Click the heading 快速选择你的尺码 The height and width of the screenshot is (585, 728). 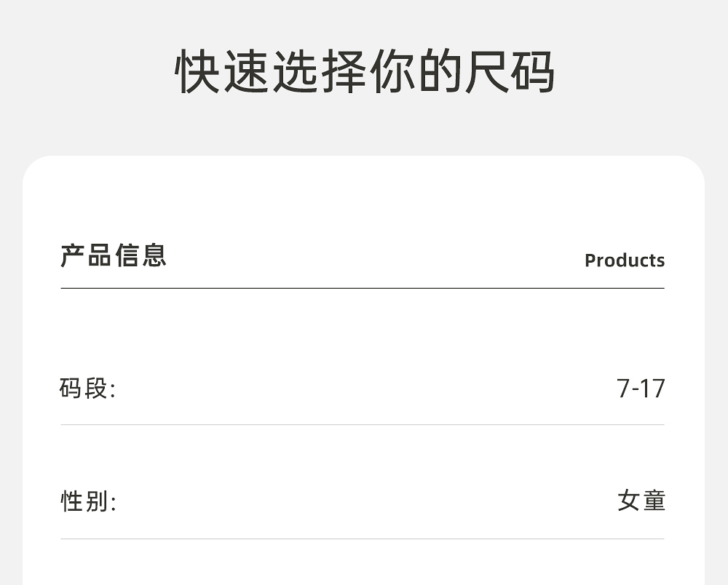365,72
